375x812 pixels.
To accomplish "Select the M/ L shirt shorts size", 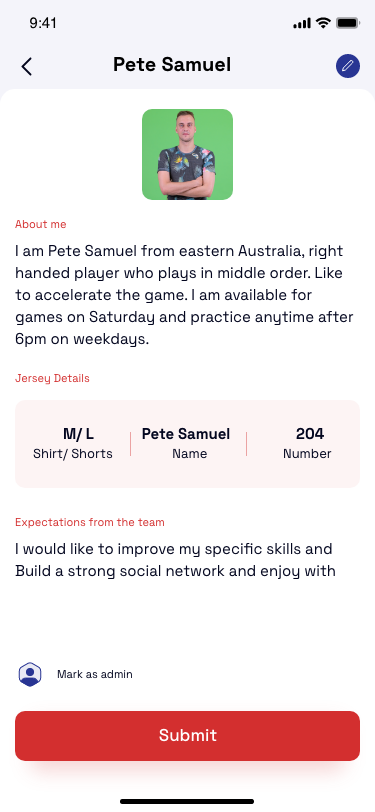I will coord(73,444).
